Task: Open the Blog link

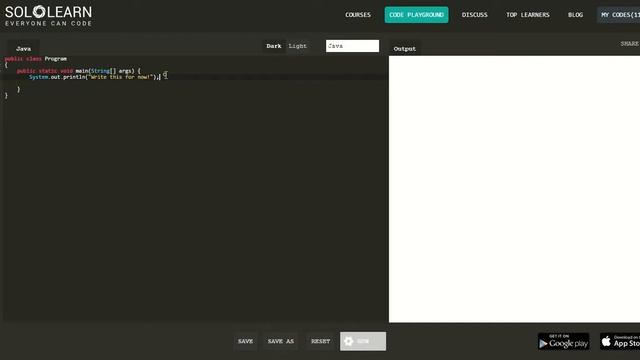Action: point(575,15)
